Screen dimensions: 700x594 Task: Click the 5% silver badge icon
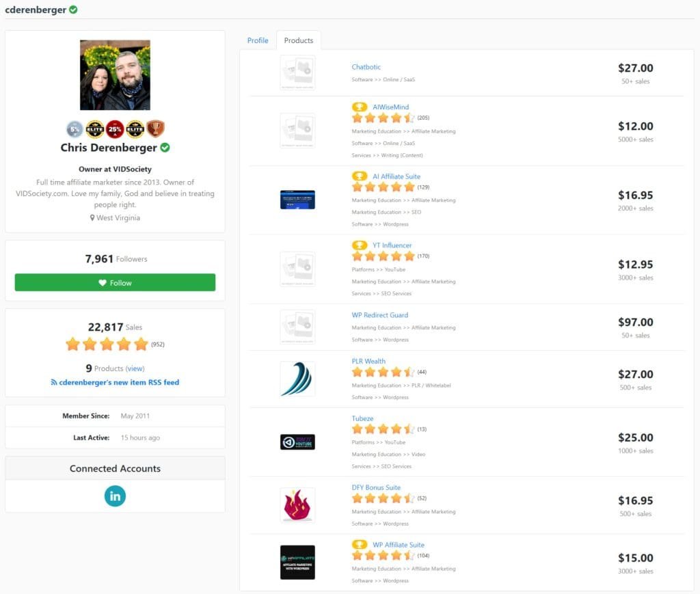pyautogui.click(x=75, y=129)
